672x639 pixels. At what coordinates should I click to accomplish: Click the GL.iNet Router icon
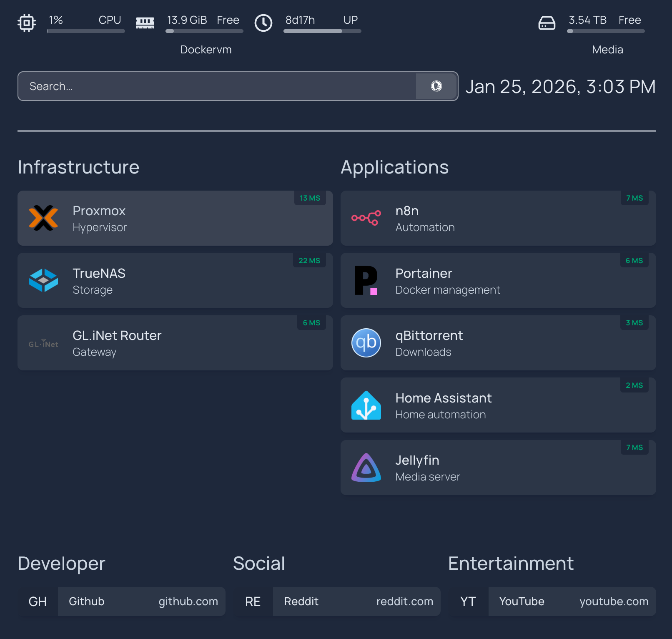(43, 343)
